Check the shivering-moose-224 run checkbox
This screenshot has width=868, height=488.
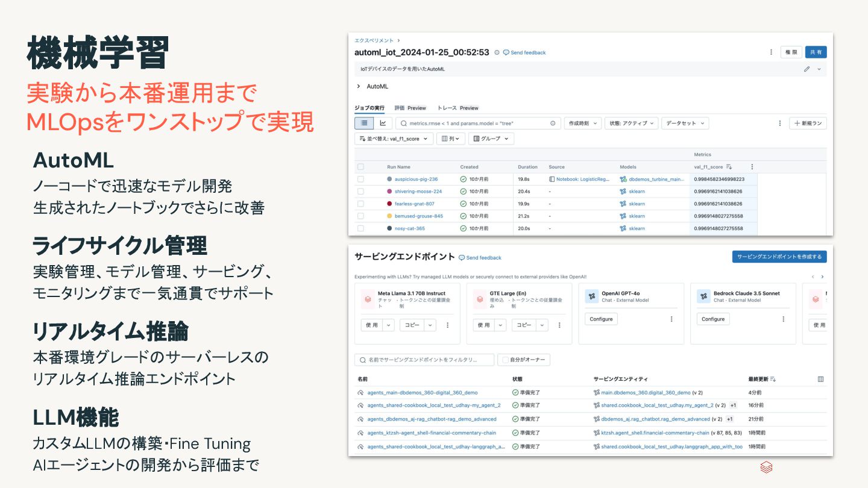pyautogui.click(x=360, y=192)
